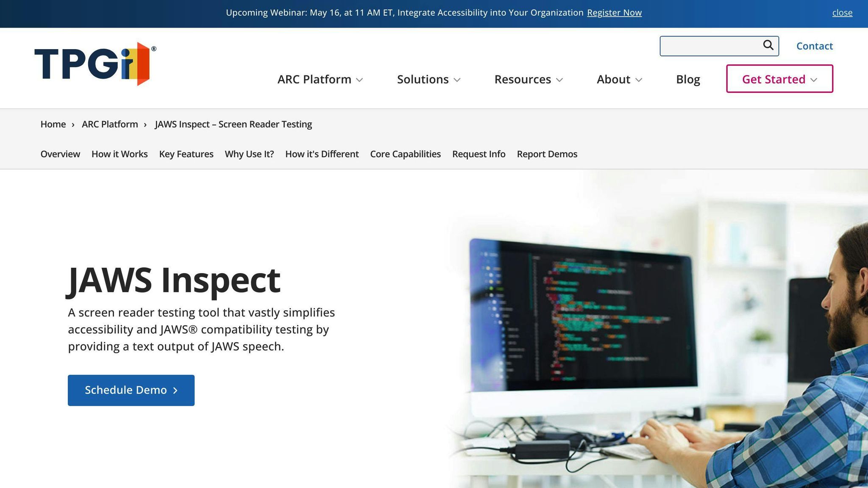This screenshot has width=868, height=488.
Task: Open the Why Use It? section
Action: tap(249, 154)
